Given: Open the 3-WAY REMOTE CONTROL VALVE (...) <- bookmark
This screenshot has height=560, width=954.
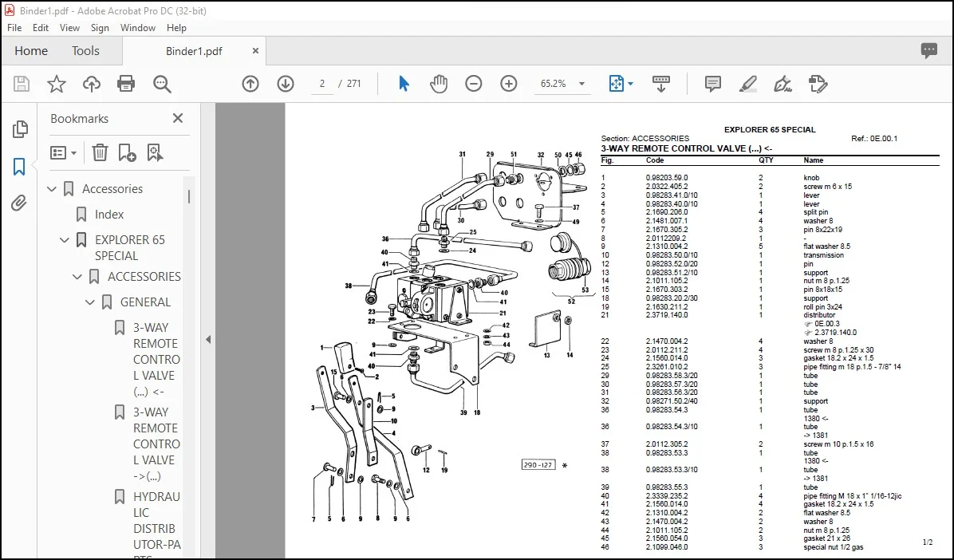Looking at the screenshot, I should [156, 360].
